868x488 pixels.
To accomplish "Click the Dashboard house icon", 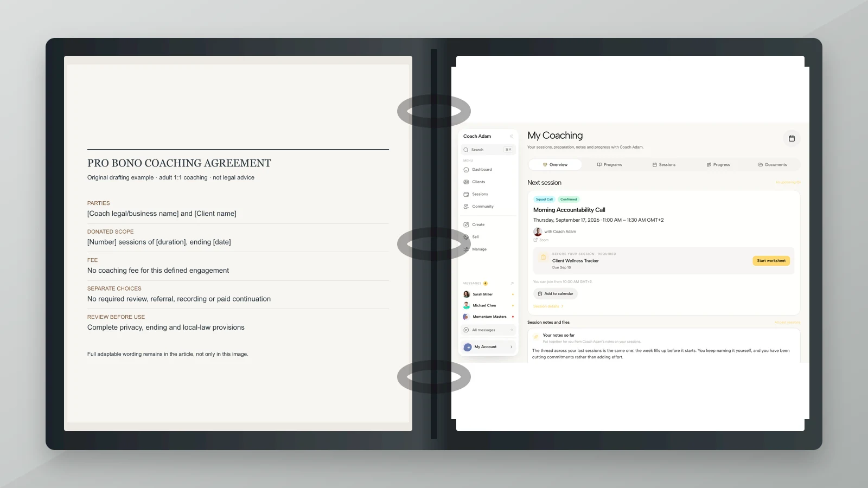I will tap(466, 170).
